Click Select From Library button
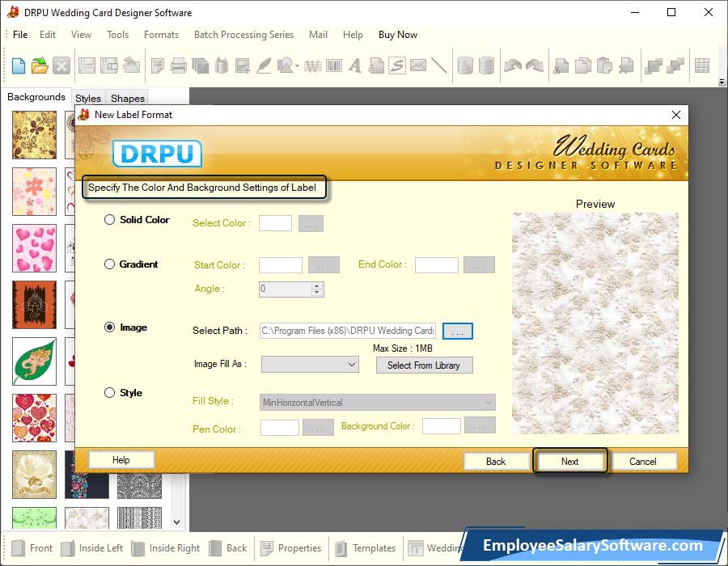Viewport: 728px width, 566px height. [x=424, y=365]
